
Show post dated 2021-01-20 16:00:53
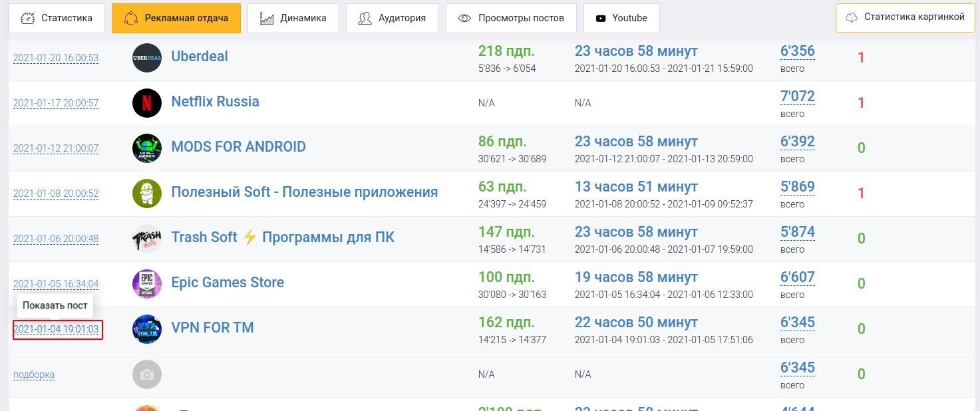click(56, 58)
